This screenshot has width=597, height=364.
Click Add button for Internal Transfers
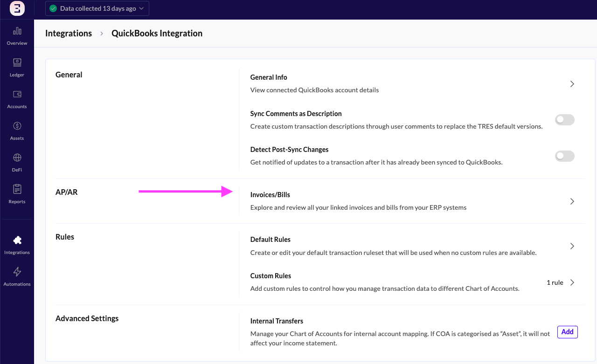(567, 332)
